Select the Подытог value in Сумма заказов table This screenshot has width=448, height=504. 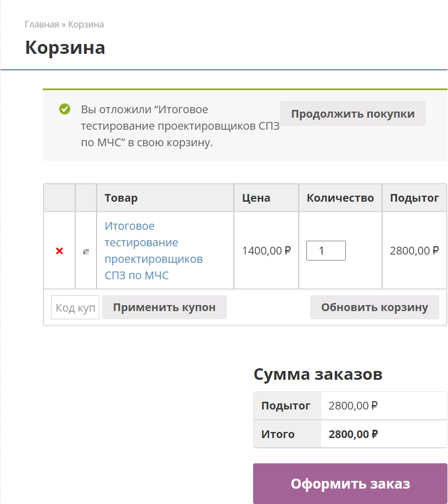tap(353, 406)
